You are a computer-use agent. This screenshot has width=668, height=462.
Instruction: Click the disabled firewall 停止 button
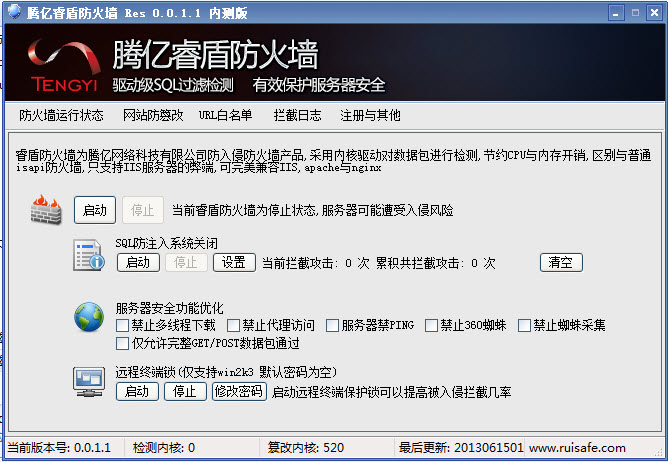(143, 210)
